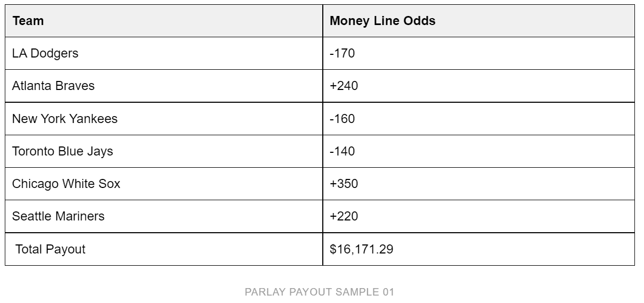Select the LA Dodgers cell

click(164, 53)
